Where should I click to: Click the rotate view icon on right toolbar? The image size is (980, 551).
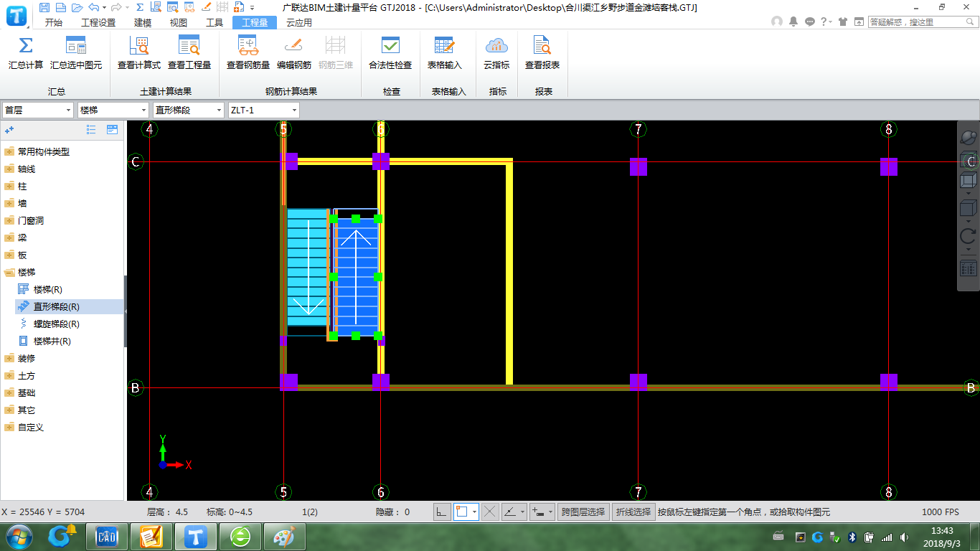click(969, 235)
